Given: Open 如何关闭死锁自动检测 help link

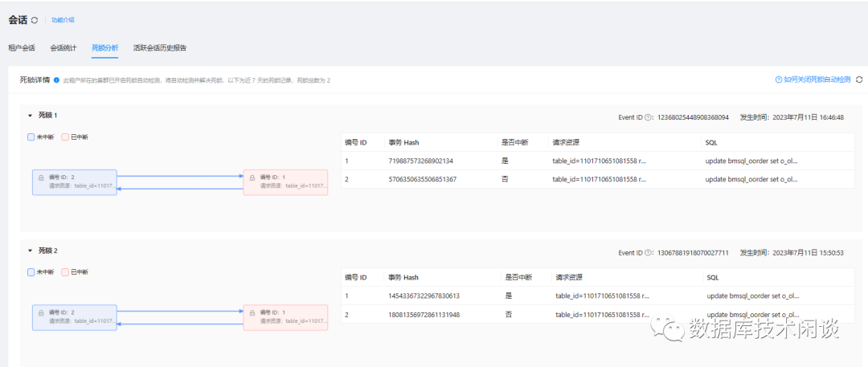Looking at the screenshot, I should pyautogui.click(x=813, y=80).
